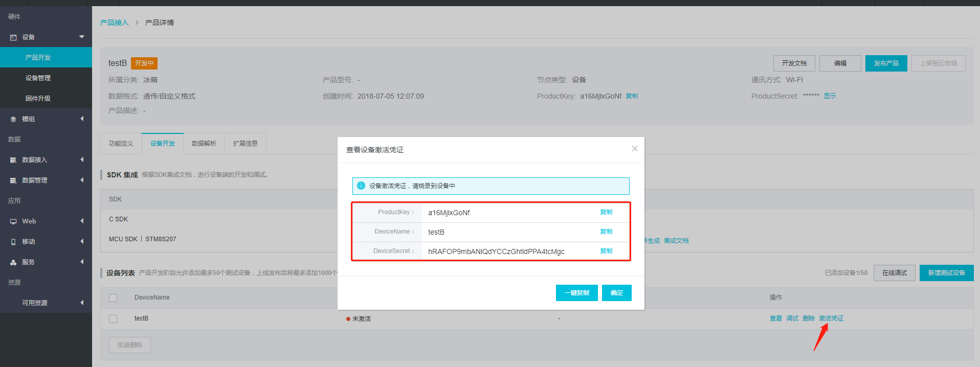Click the 产品接入 breadcrumb link
This screenshot has width=980, height=367.
coord(114,22)
